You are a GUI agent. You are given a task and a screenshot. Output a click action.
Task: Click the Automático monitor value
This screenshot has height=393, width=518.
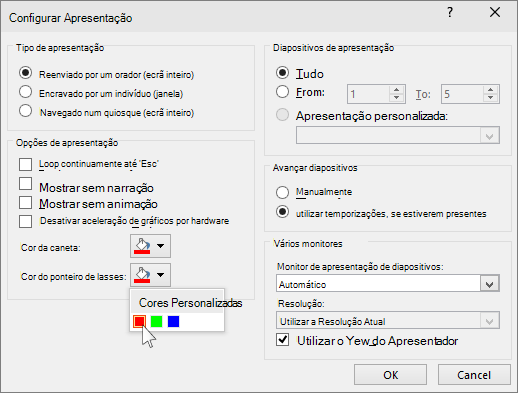(x=302, y=285)
